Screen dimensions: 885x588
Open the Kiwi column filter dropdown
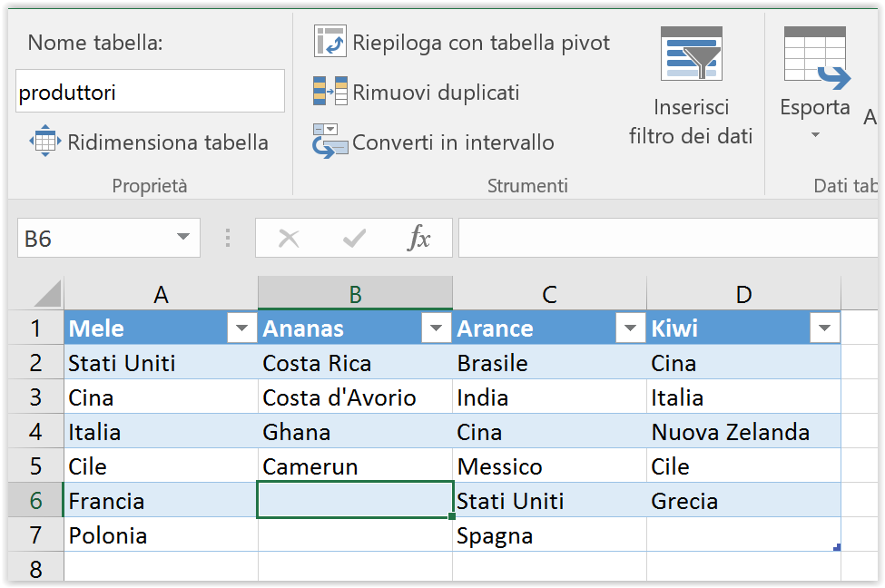[824, 328]
